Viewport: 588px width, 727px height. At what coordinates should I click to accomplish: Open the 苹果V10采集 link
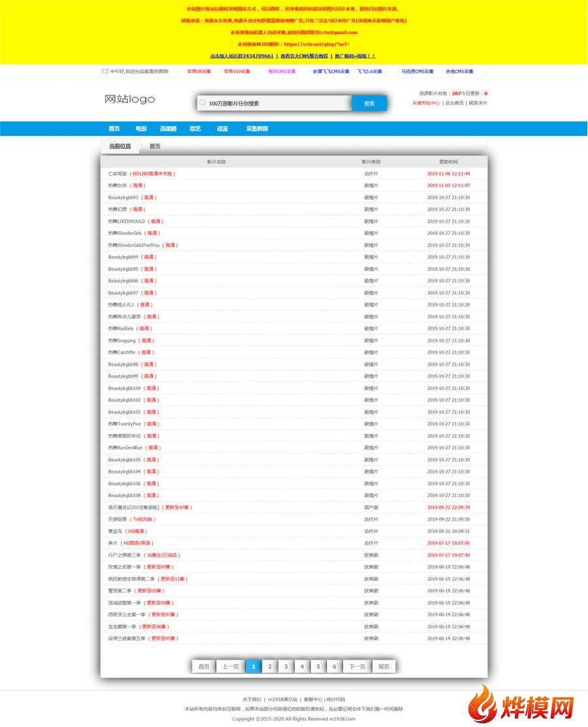237,71
